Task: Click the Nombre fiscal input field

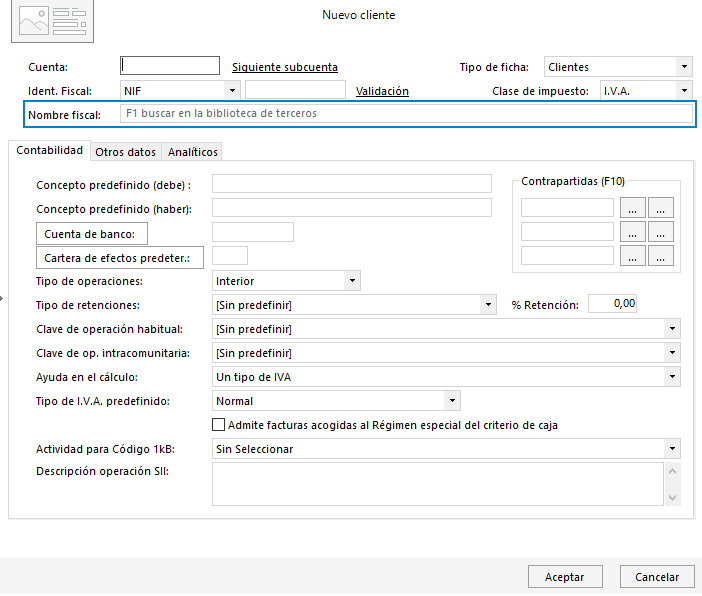Action: coord(407,114)
